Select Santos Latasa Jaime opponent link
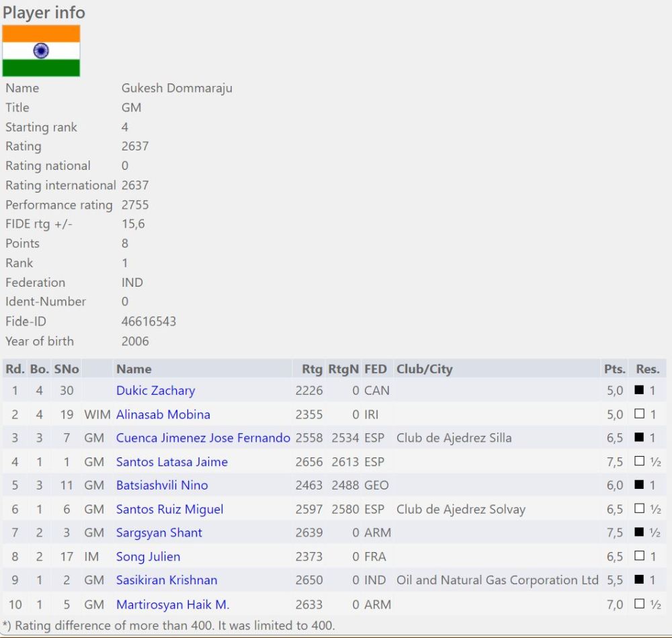The image size is (672, 638). [x=171, y=462]
